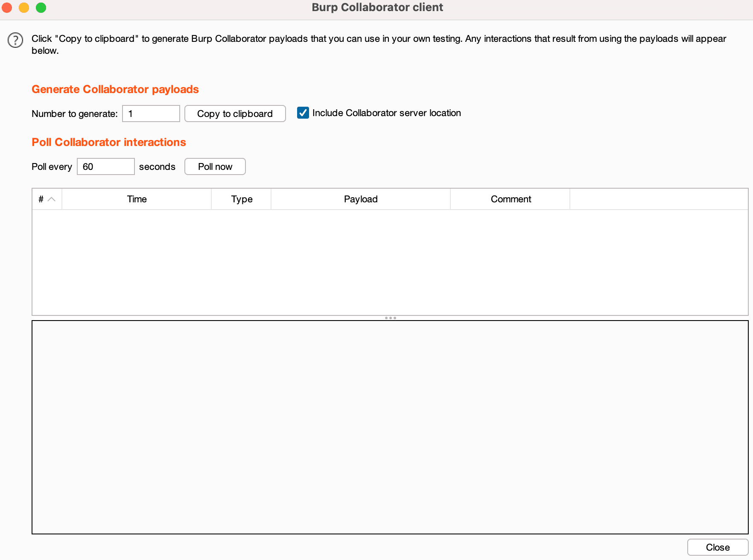
Task: Sort the table by Time column
Action: pyautogui.click(x=137, y=199)
